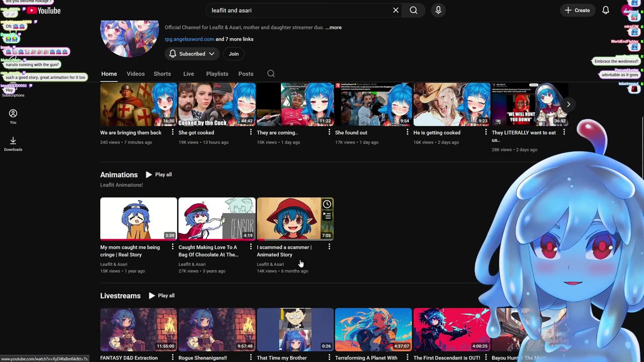Open the 'She got cooked' video title

pos(196,133)
